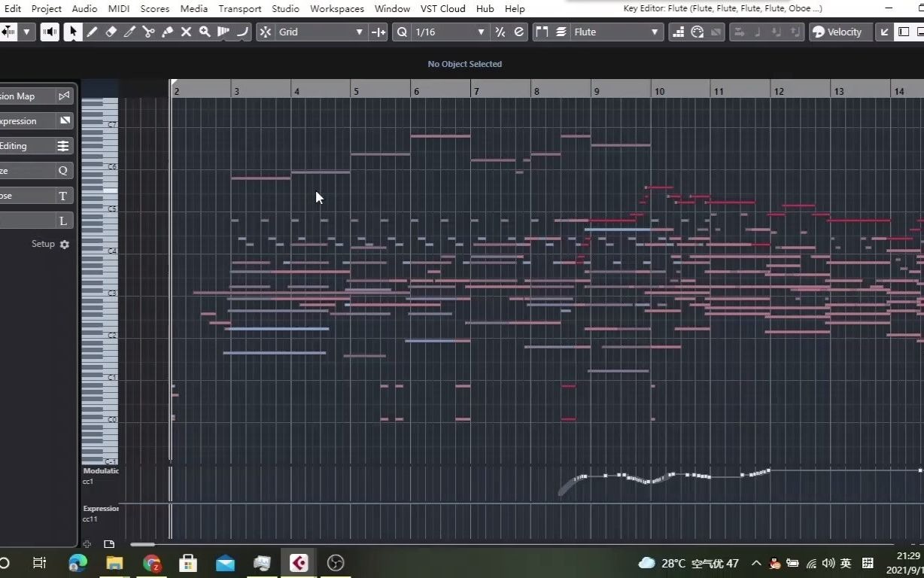This screenshot has width=924, height=578.
Task: Toggle Step Input stairs icon
Action: 678,32
